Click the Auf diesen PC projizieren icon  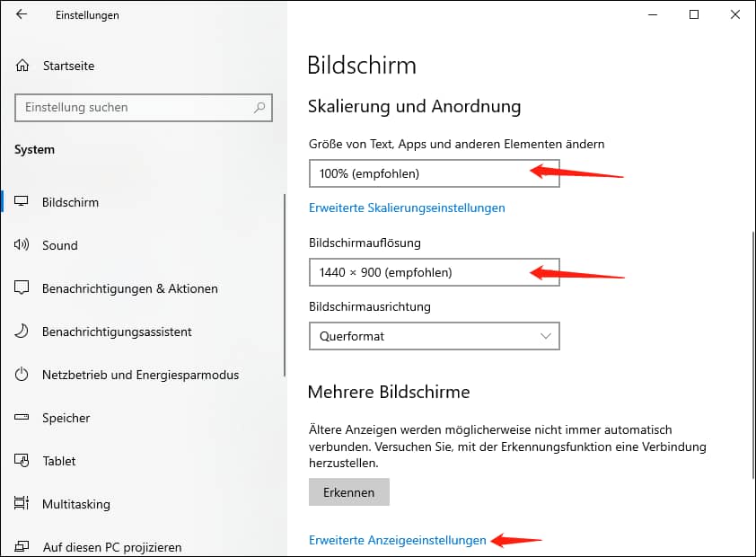22,544
